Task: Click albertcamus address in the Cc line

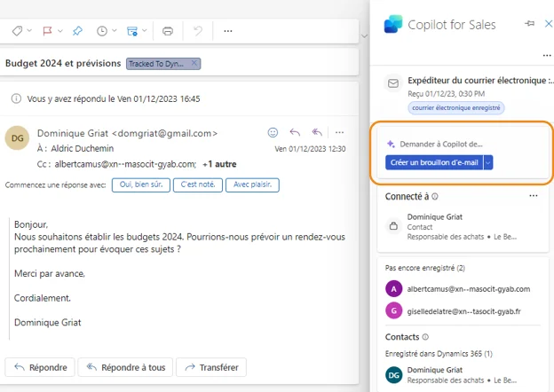Action: [125, 164]
